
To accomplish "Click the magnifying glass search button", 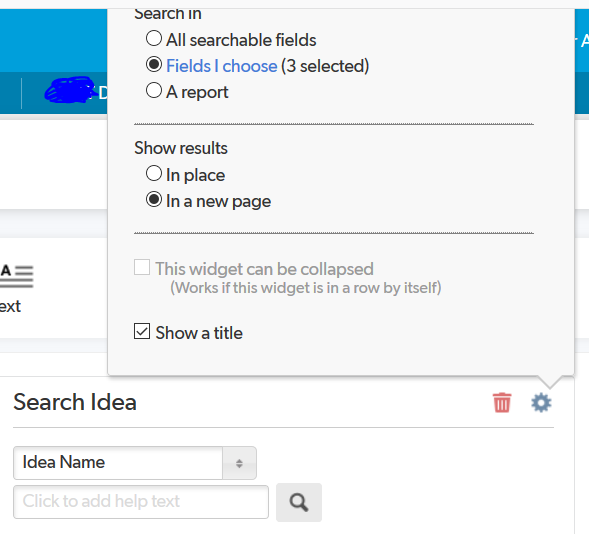I will (299, 502).
